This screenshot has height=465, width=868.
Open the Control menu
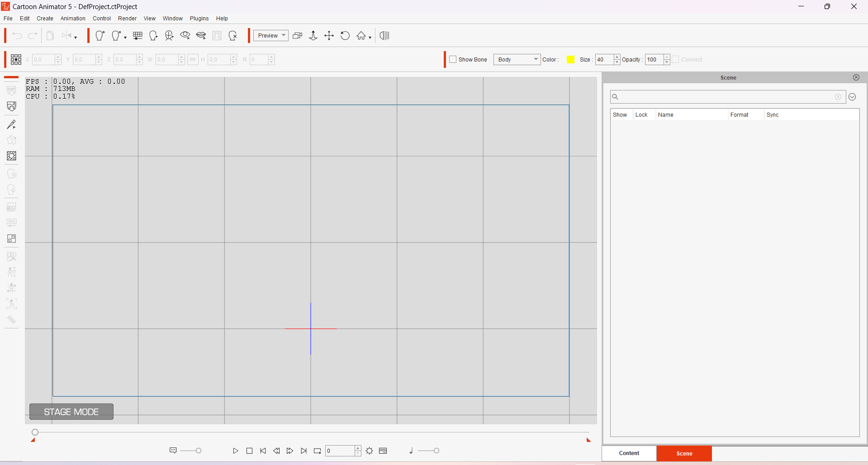102,19
